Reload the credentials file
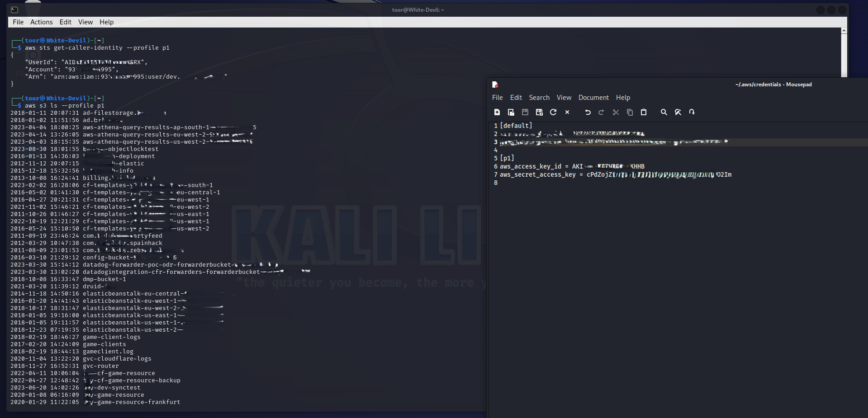The height and width of the screenshot is (418, 868). 553,112
